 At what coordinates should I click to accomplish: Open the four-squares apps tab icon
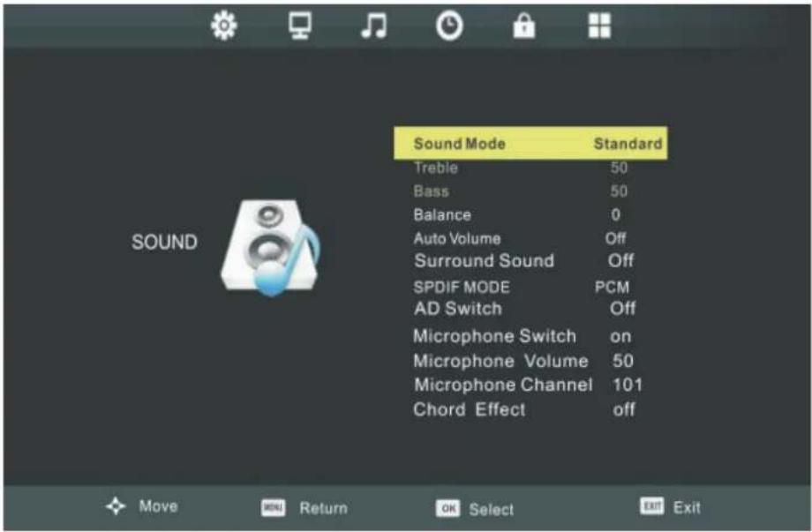click(x=599, y=26)
